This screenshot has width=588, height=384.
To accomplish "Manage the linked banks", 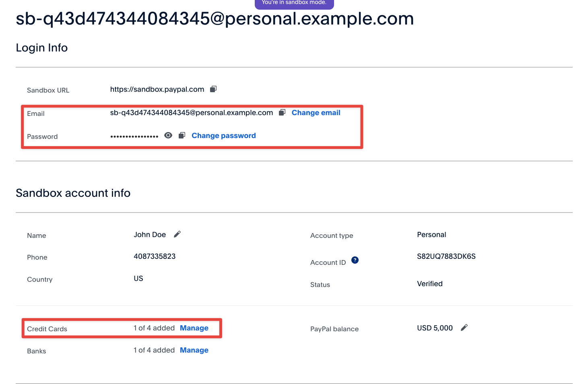I will click(x=194, y=350).
